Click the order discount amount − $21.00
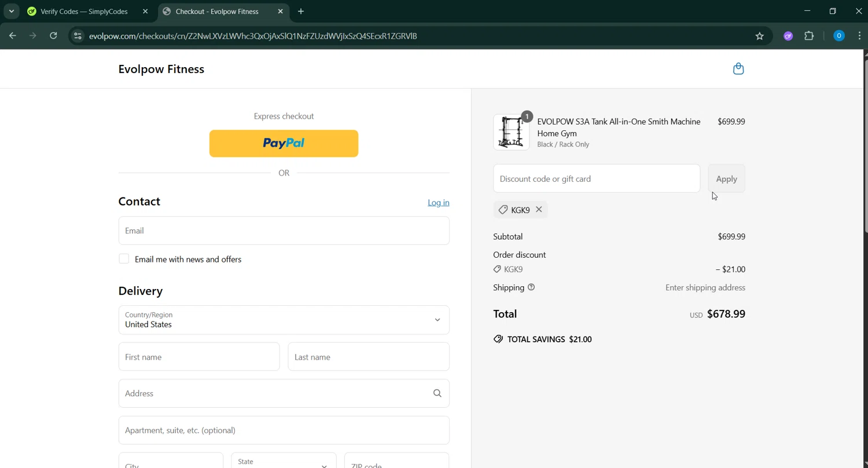 point(730,269)
